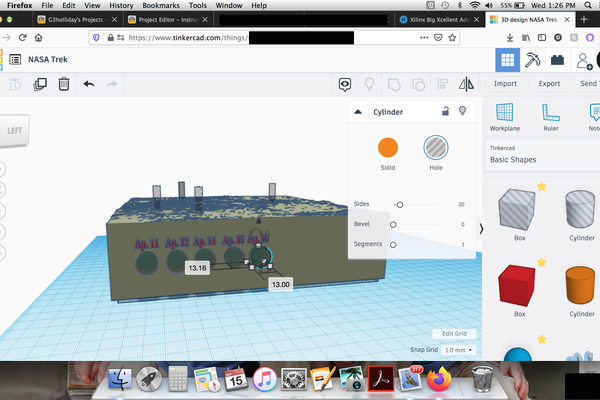Click the Send To button

pos(587,84)
